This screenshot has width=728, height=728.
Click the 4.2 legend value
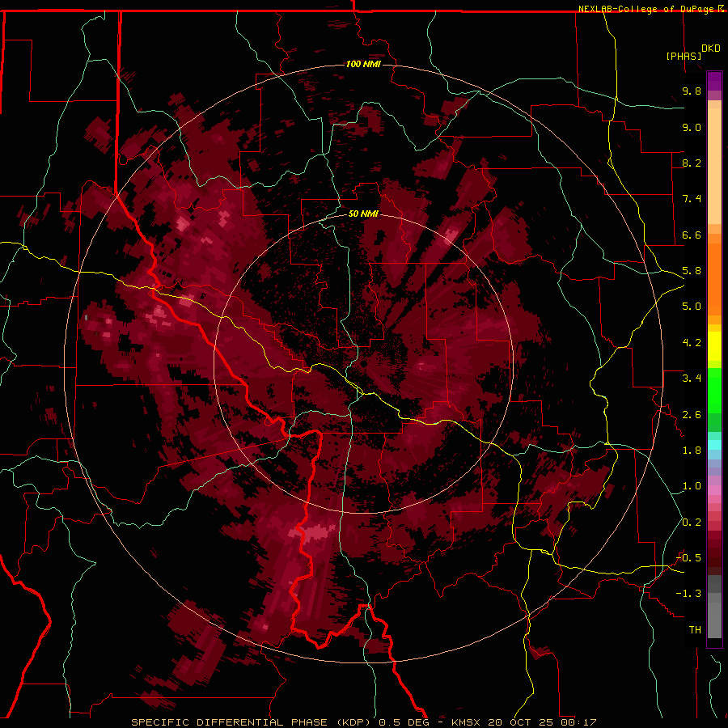point(692,343)
